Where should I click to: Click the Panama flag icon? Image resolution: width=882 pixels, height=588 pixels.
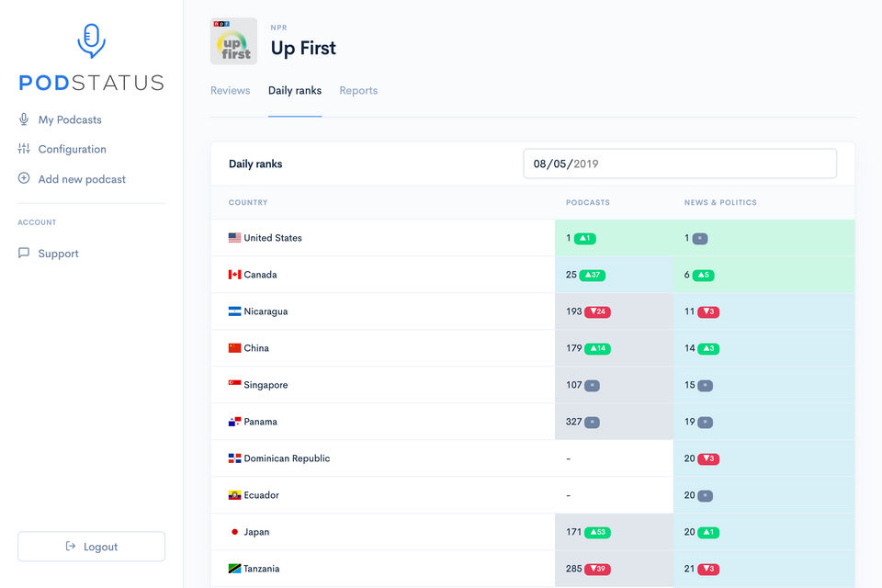tap(234, 422)
